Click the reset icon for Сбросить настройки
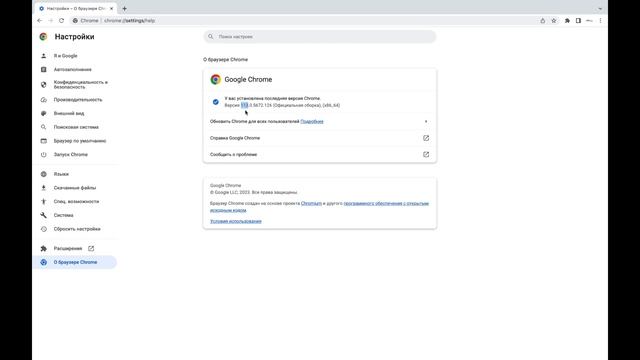 point(44,229)
